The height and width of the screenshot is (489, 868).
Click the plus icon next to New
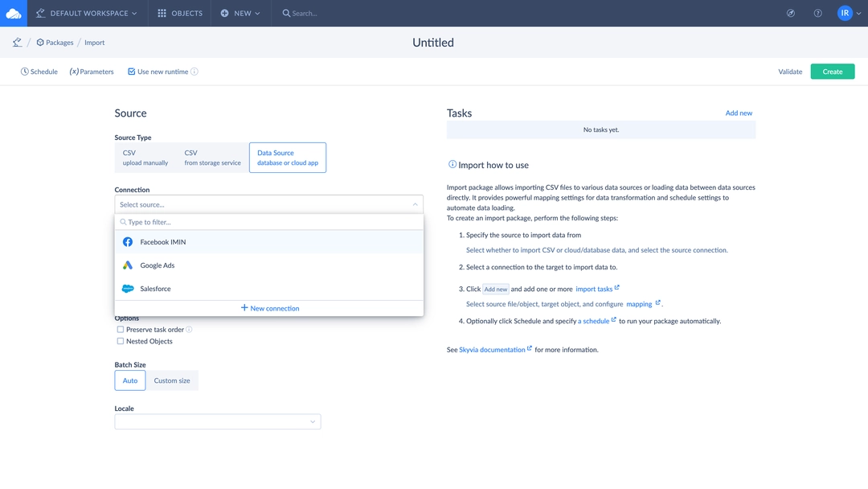225,14
